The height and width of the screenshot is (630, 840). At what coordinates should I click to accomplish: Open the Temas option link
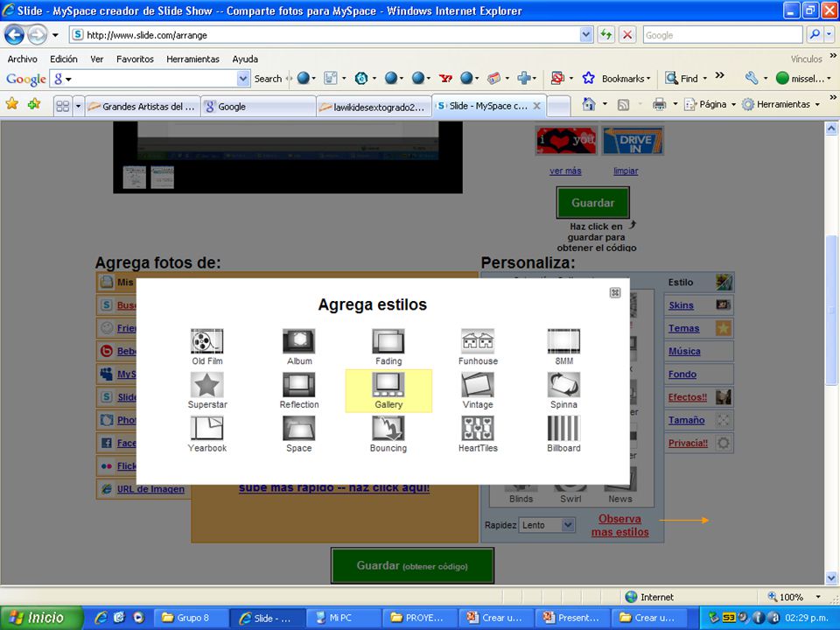[x=683, y=328]
